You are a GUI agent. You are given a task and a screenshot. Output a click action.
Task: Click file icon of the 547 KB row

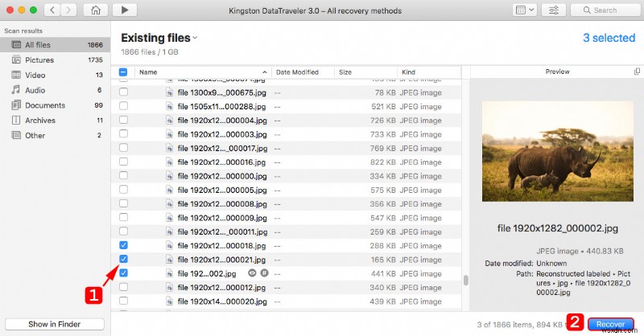pyautogui.click(x=169, y=219)
